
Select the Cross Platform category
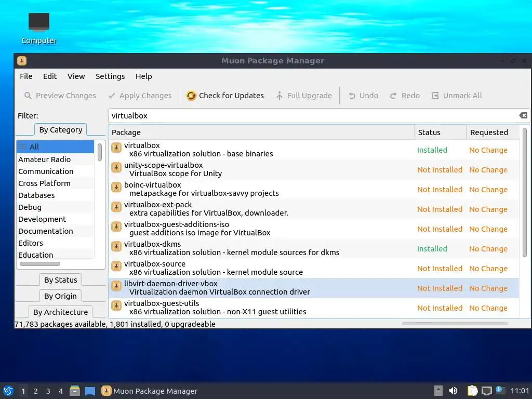click(55, 183)
